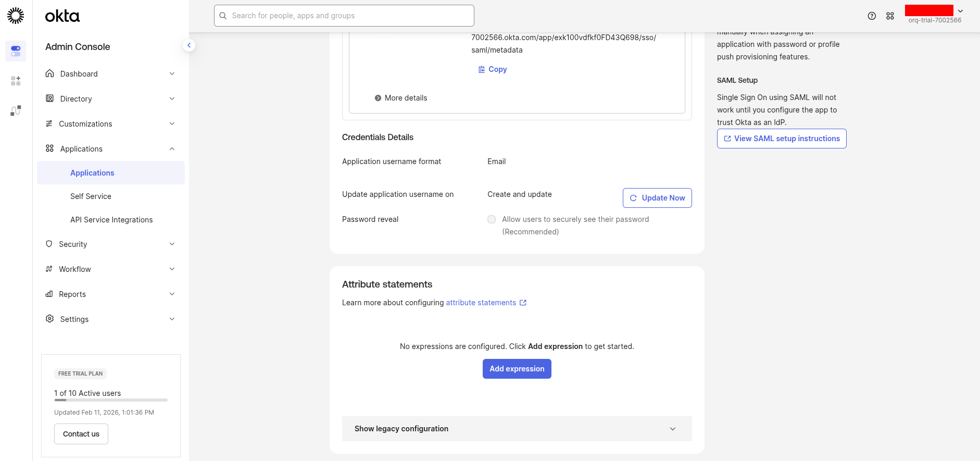Click the Security shield icon
Viewport: 980px width, 461px height.
pyautogui.click(x=49, y=244)
